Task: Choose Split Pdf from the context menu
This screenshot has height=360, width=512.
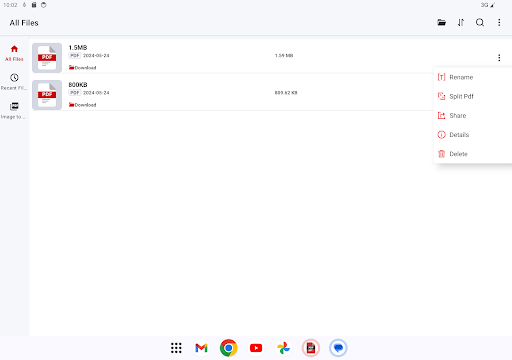Action: click(473, 96)
